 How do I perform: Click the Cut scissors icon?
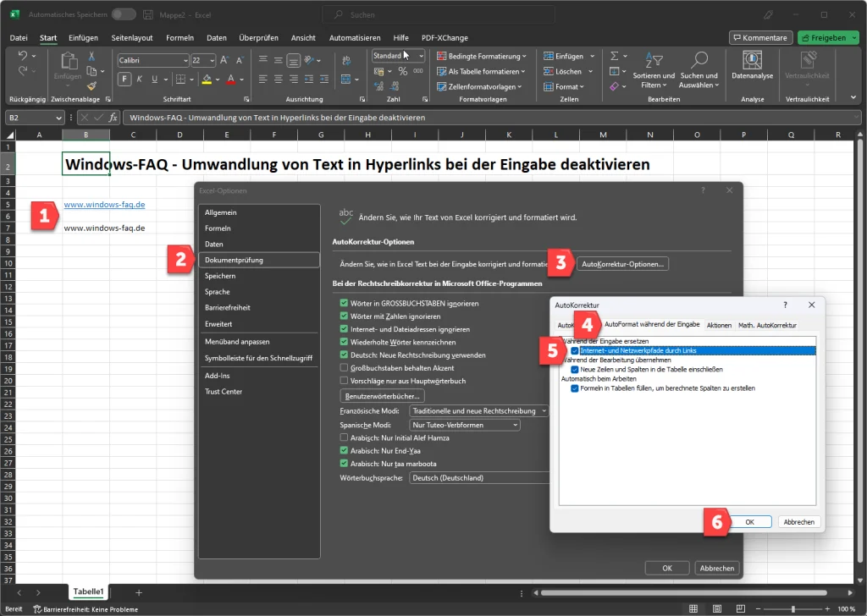click(91, 57)
